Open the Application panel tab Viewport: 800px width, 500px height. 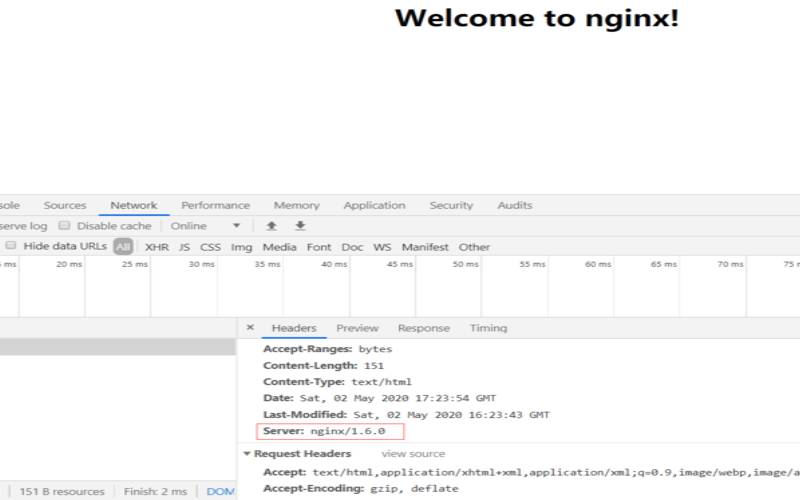pyautogui.click(x=374, y=205)
